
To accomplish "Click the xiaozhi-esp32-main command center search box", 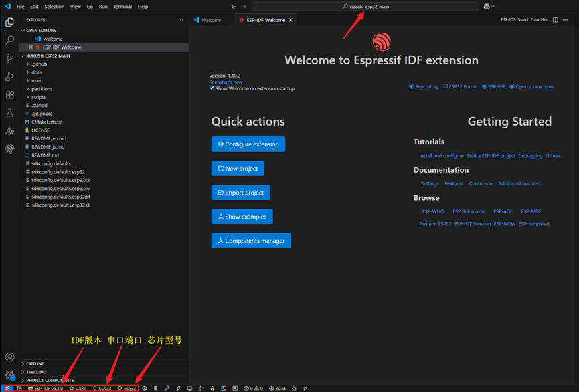I will pos(365,6).
